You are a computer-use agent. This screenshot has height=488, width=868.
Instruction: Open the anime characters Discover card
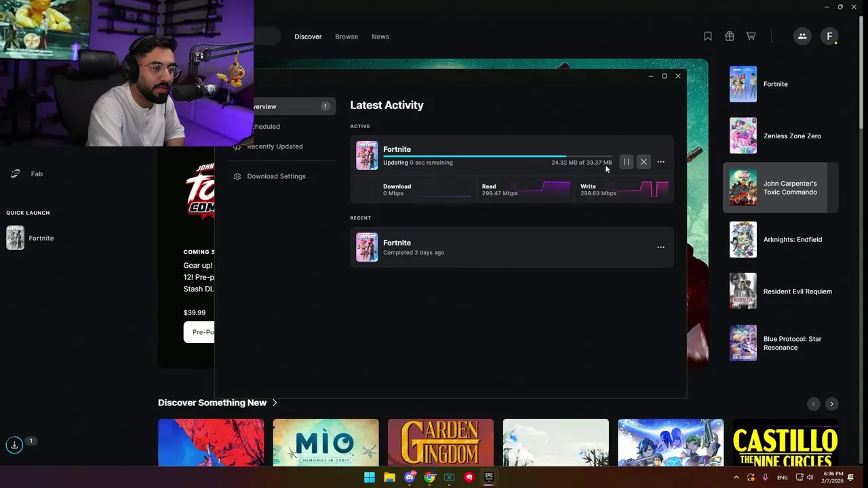point(671,443)
